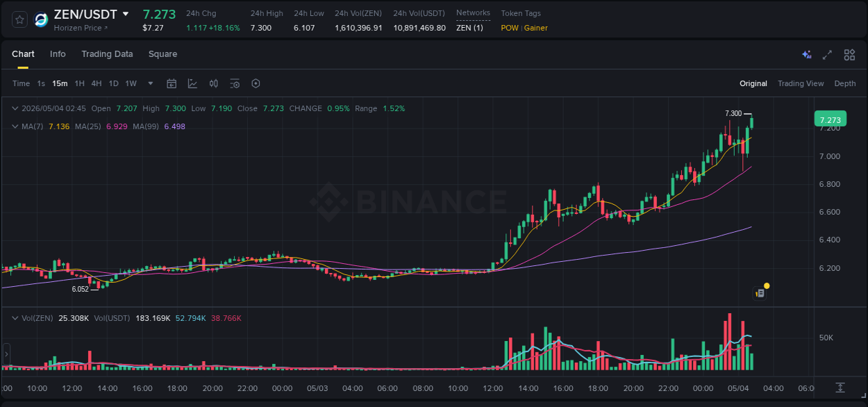The image size is (868, 407).
Task: Select the 1s interval
Action: [x=41, y=83]
